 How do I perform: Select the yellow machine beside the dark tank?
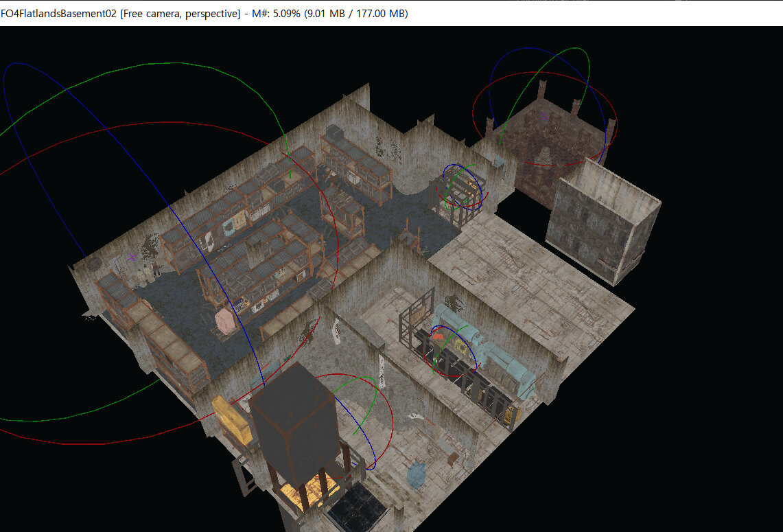[x=232, y=419]
